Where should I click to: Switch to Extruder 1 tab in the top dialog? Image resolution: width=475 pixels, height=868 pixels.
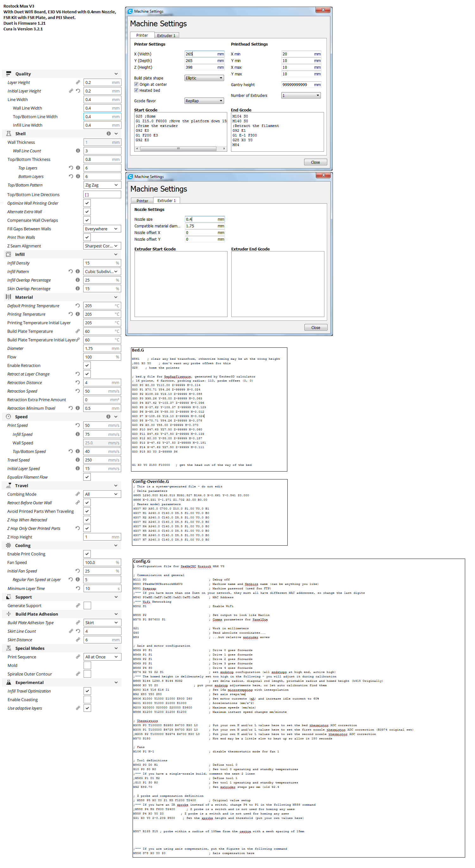click(x=166, y=35)
